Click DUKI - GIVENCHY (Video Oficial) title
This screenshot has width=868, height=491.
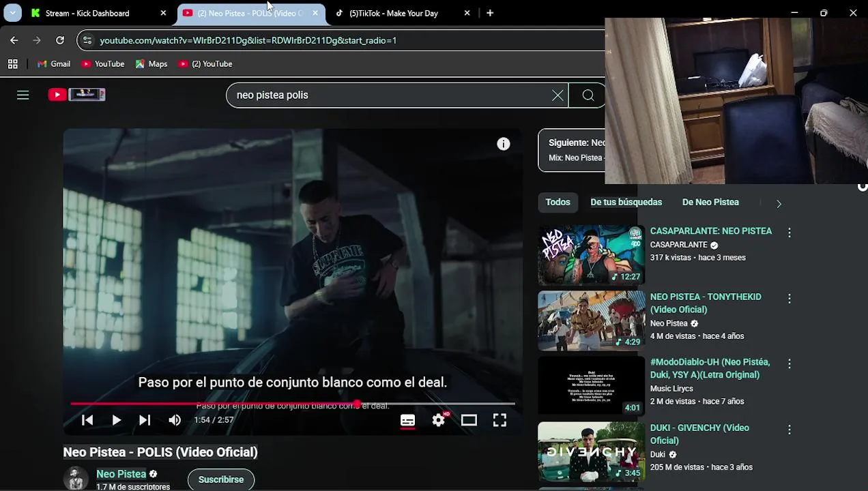pos(699,434)
